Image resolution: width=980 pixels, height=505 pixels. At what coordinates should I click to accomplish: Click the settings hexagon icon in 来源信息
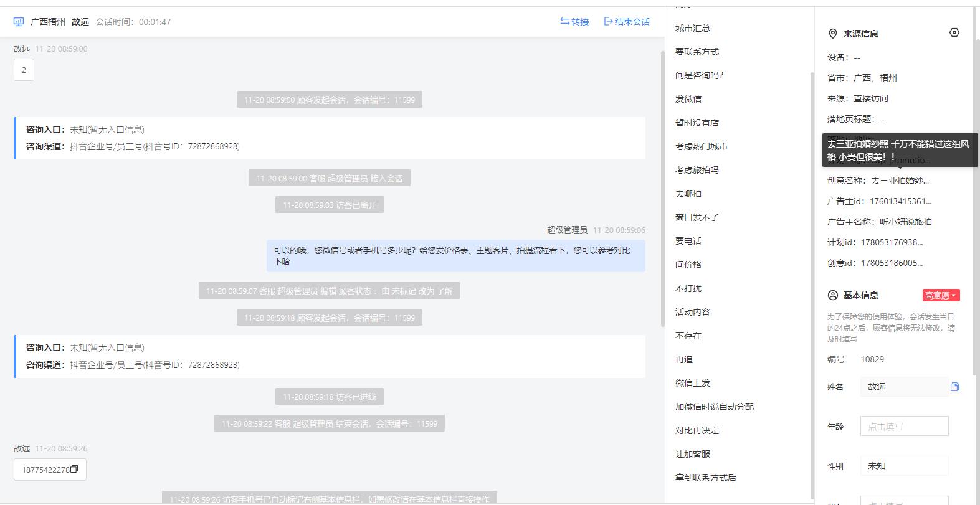coord(954,32)
